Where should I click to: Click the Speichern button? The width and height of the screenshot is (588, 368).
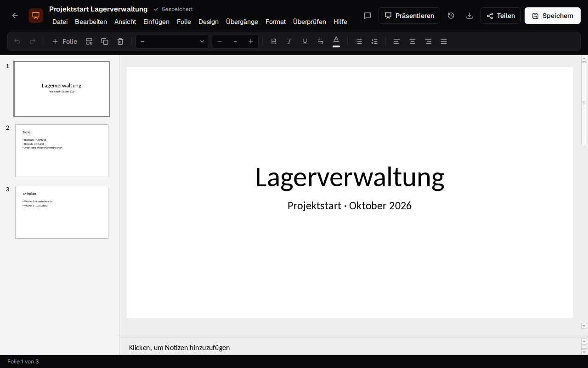click(x=553, y=16)
